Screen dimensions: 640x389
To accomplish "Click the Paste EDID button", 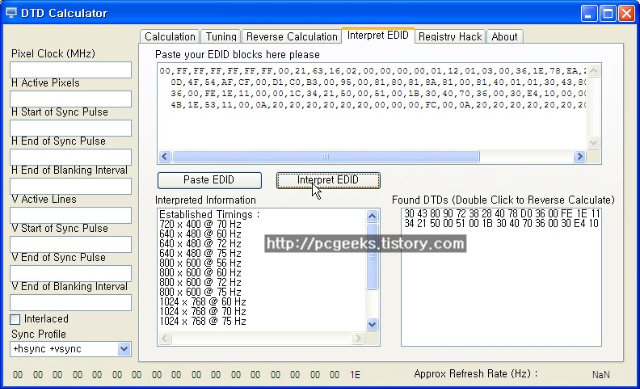I will pos(209,180).
